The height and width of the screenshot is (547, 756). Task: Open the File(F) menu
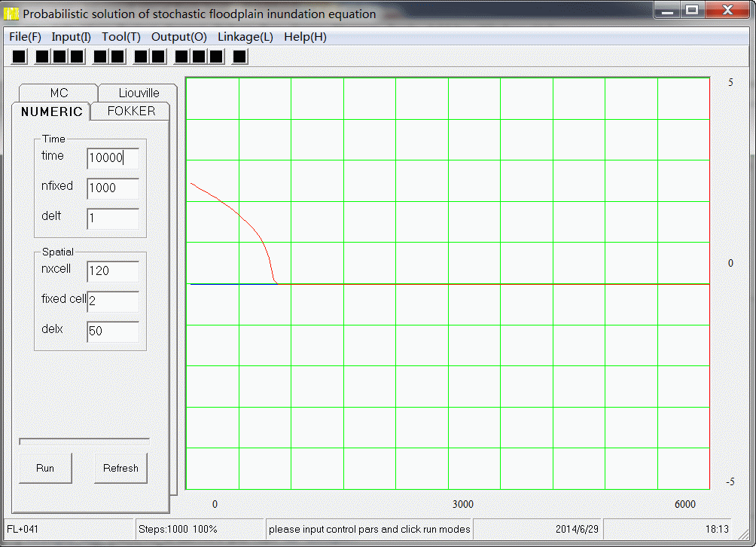[25, 37]
